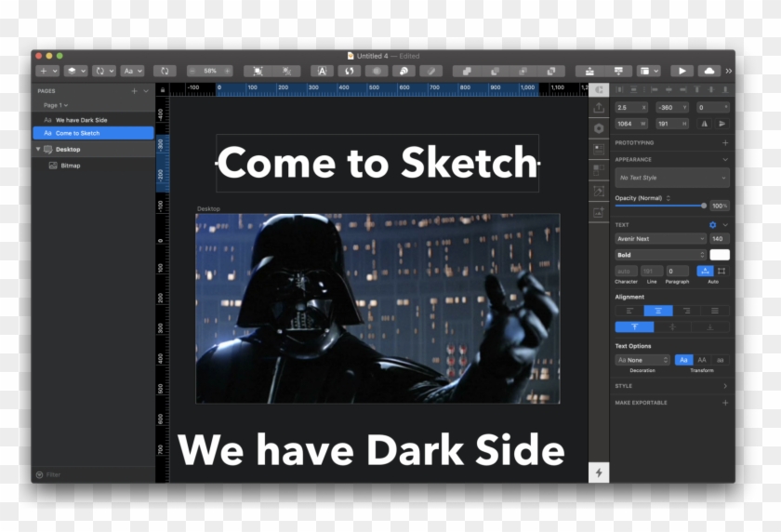
Task: Open the Avenir Next font dropdown
Action: pyautogui.click(x=660, y=239)
